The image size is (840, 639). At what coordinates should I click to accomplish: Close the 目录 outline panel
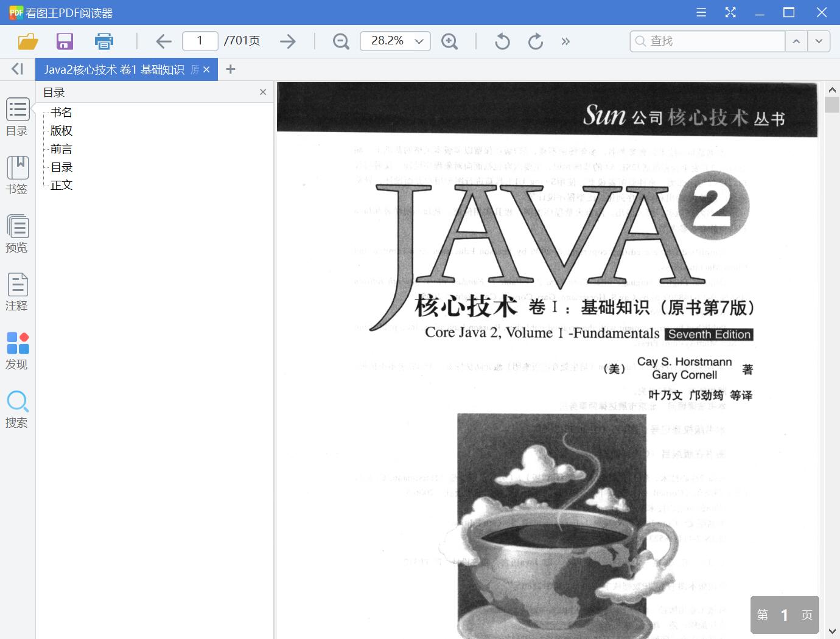263,92
